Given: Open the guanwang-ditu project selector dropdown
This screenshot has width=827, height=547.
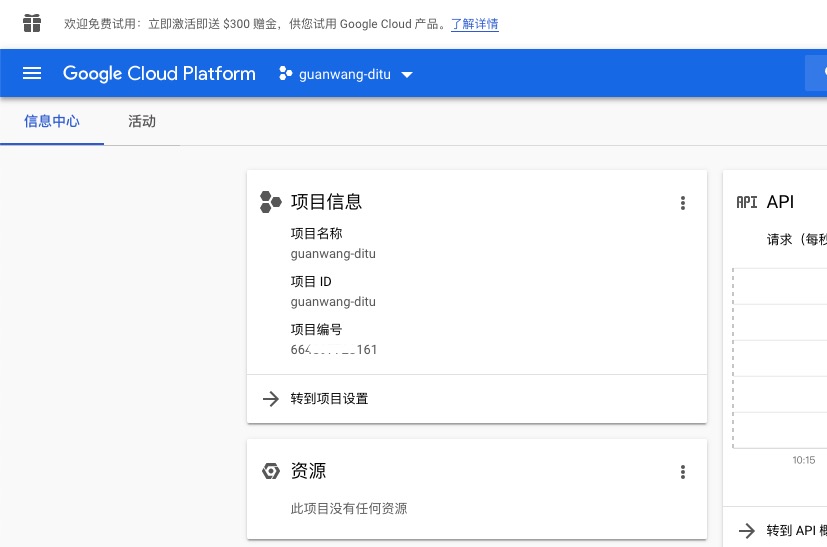Looking at the screenshot, I should (346, 74).
